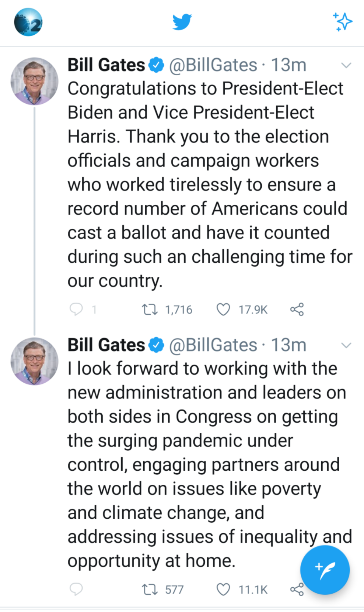Viewport: 364px width, 612px height.
Task: Share the second Bill Gates tweet
Action: point(296,589)
